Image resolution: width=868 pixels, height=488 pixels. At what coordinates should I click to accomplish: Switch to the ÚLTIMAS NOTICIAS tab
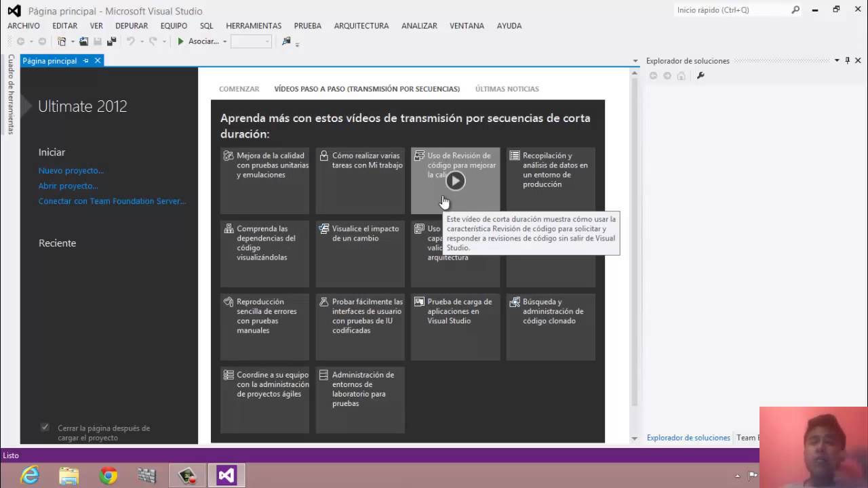tap(507, 89)
